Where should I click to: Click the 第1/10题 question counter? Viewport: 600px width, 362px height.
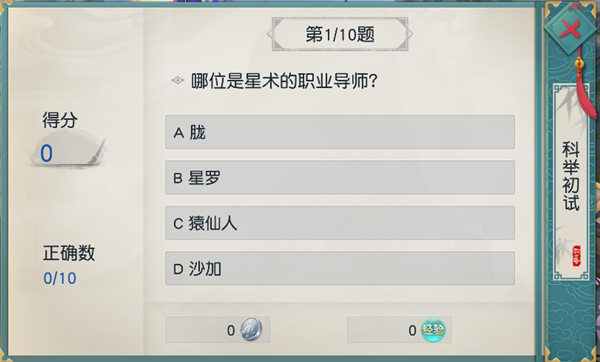340,34
